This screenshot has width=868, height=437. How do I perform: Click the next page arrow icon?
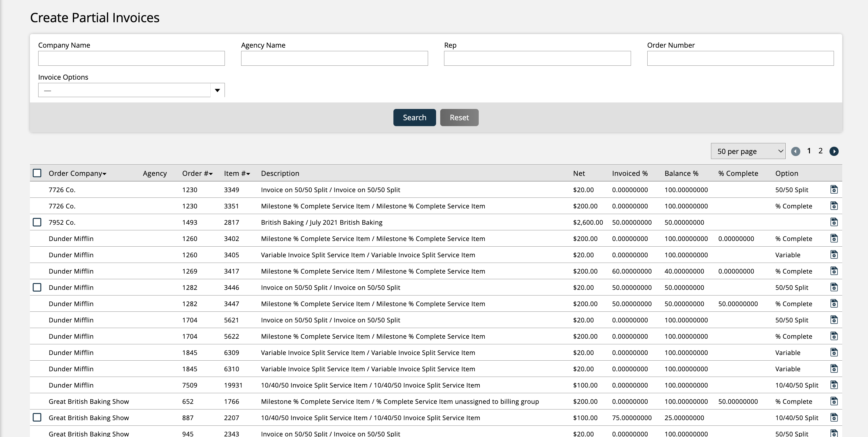(835, 151)
